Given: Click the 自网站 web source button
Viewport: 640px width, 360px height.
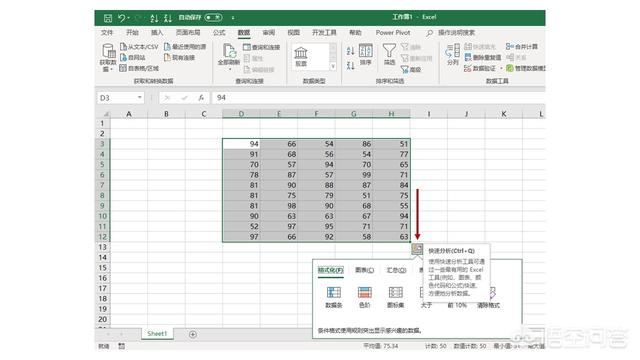Looking at the screenshot, I should pyautogui.click(x=133, y=58).
